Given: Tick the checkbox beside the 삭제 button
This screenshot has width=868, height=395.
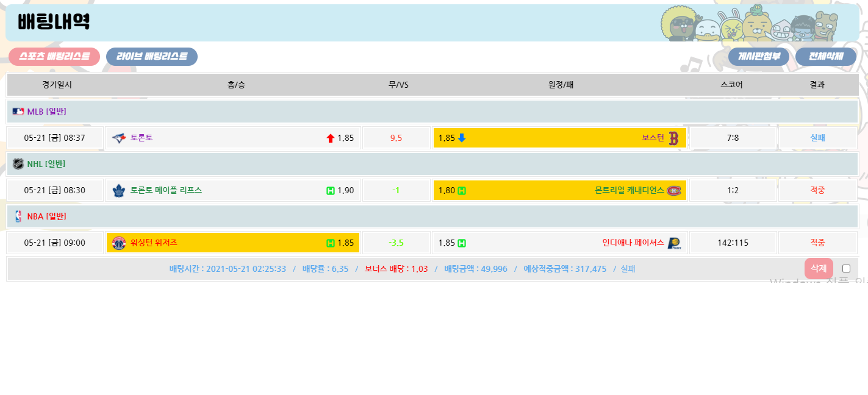Looking at the screenshot, I should pyautogui.click(x=846, y=269).
